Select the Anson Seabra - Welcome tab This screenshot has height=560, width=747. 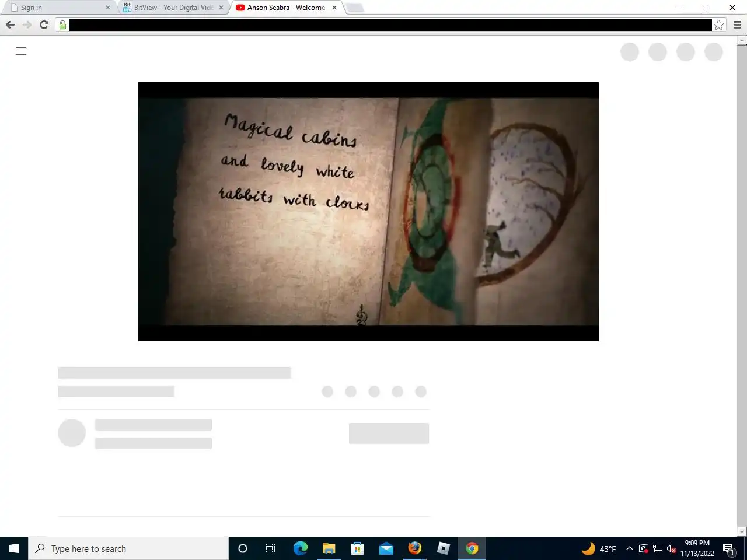click(x=286, y=8)
